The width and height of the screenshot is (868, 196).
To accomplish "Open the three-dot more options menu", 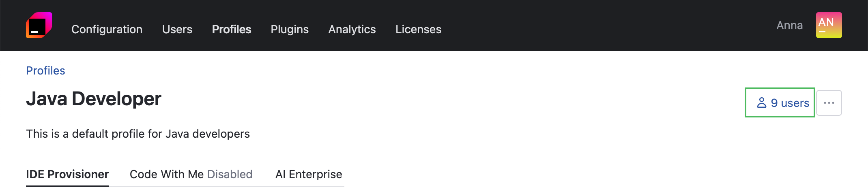I will 829,103.
